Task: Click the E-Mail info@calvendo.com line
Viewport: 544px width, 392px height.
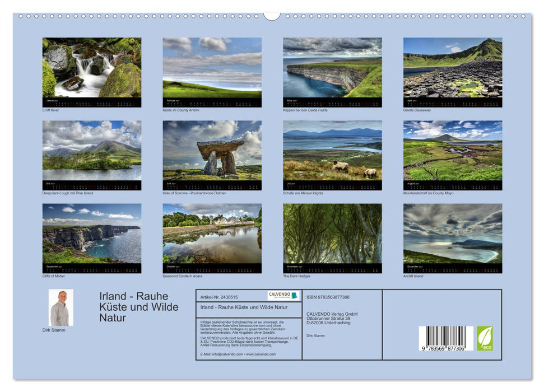Action: [238, 354]
